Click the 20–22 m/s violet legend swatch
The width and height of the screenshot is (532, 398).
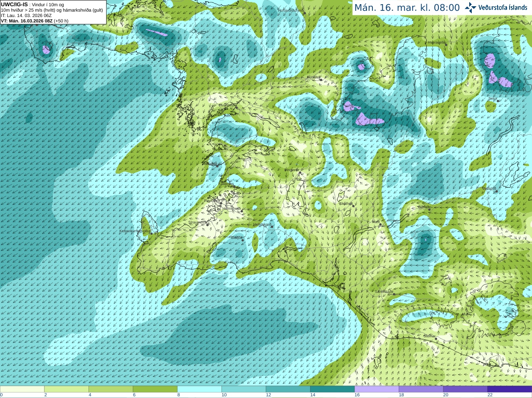(x=465, y=389)
